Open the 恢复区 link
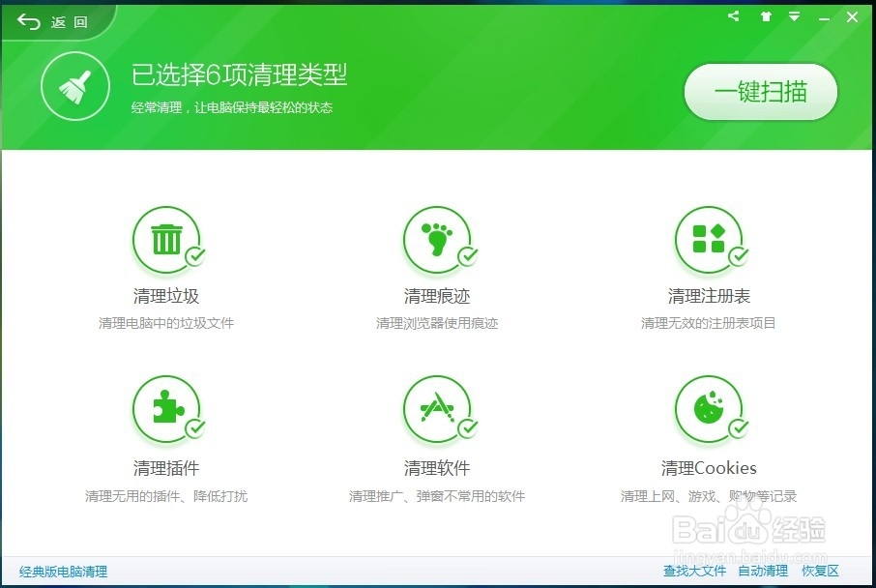This screenshot has width=876, height=588. (820, 571)
